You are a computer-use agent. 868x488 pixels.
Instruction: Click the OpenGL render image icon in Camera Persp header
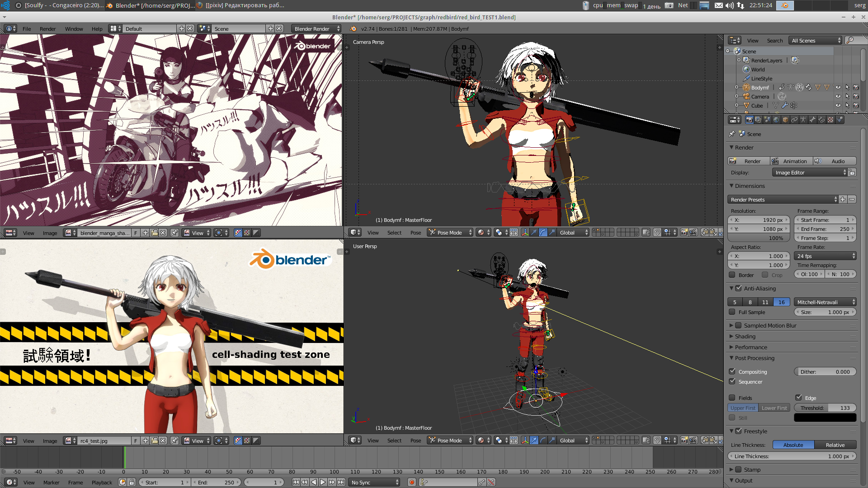(684, 232)
